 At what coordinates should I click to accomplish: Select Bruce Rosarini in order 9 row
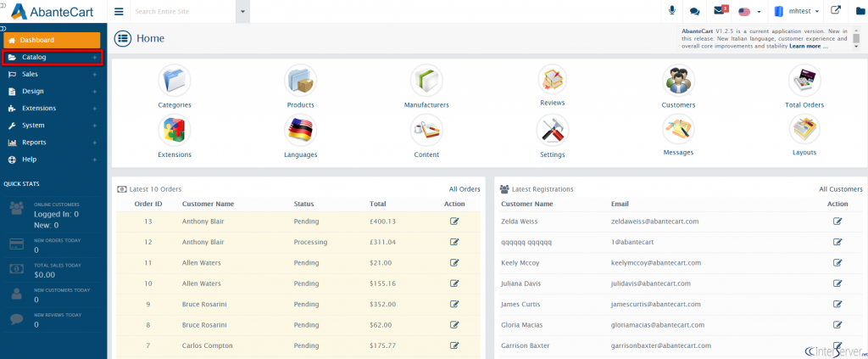click(204, 304)
